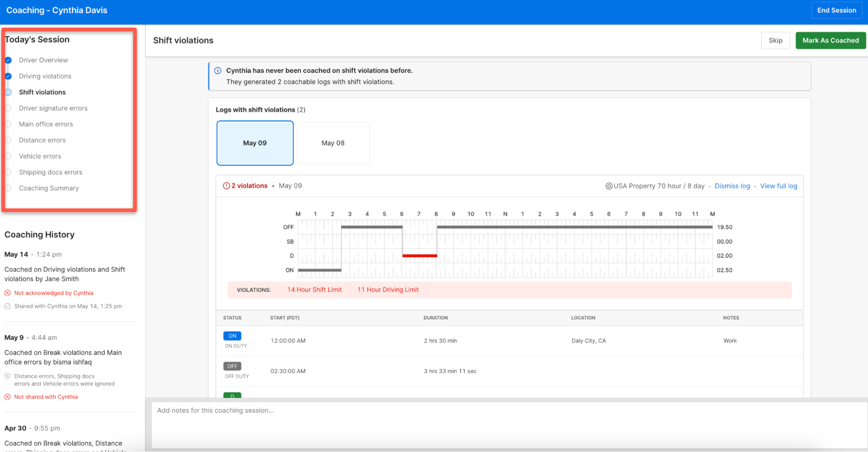The width and height of the screenshot is (868, 452).
Task: Click the 'Daly City, CA' location cell
Action: [x=588, y=341]
